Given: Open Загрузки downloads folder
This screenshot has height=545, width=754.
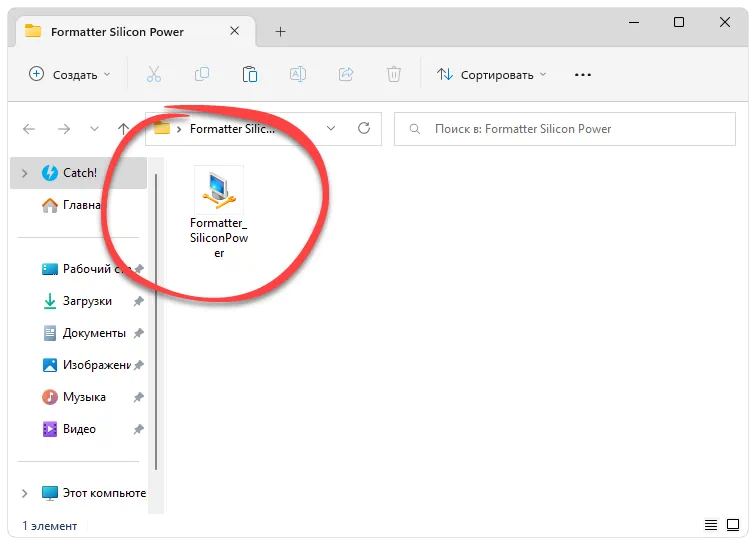Looking at the screenshot, I should pos(78,301).
